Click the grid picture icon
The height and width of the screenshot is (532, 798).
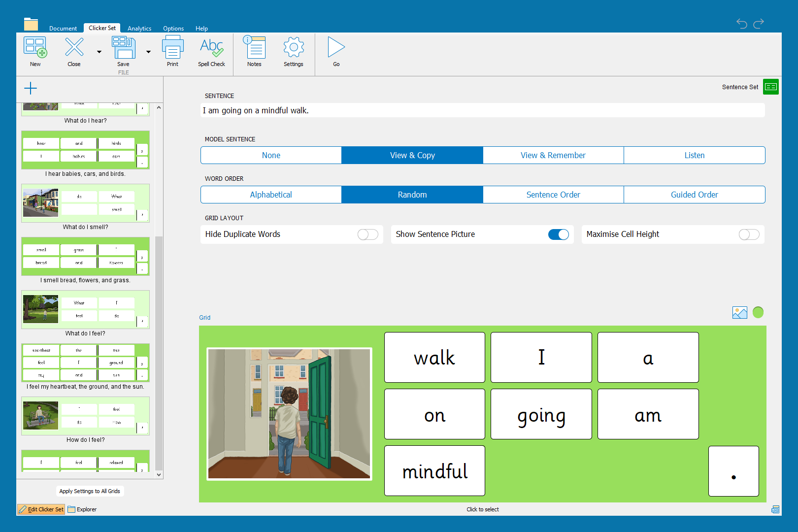(739, 313)
